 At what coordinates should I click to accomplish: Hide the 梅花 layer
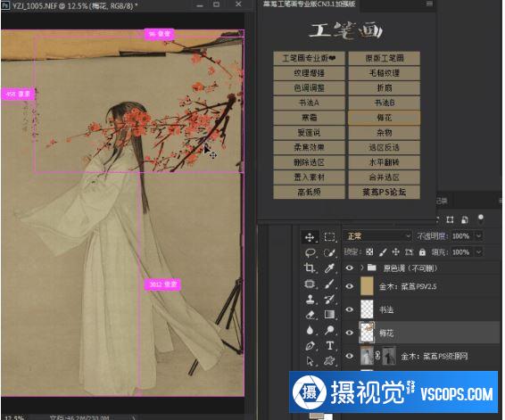pyautogui.click(x=350, y=333)
